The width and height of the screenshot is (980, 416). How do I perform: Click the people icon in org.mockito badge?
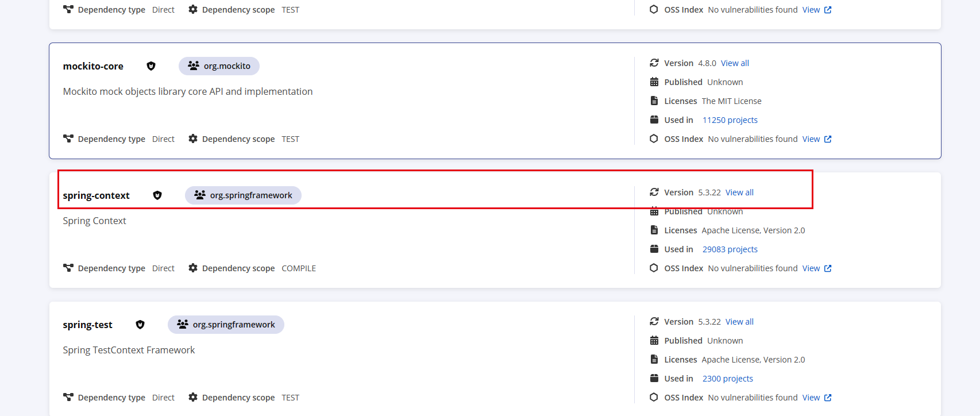point(194,66)
